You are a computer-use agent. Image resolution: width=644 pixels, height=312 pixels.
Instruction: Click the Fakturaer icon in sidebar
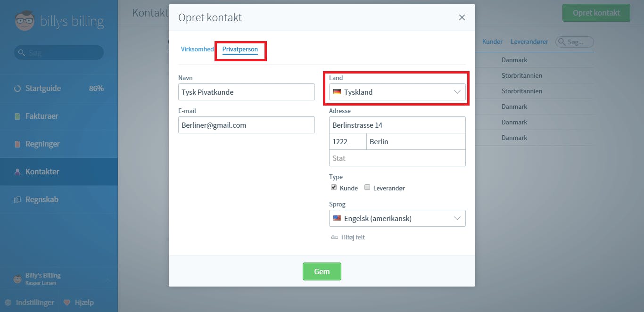point(17,116)
